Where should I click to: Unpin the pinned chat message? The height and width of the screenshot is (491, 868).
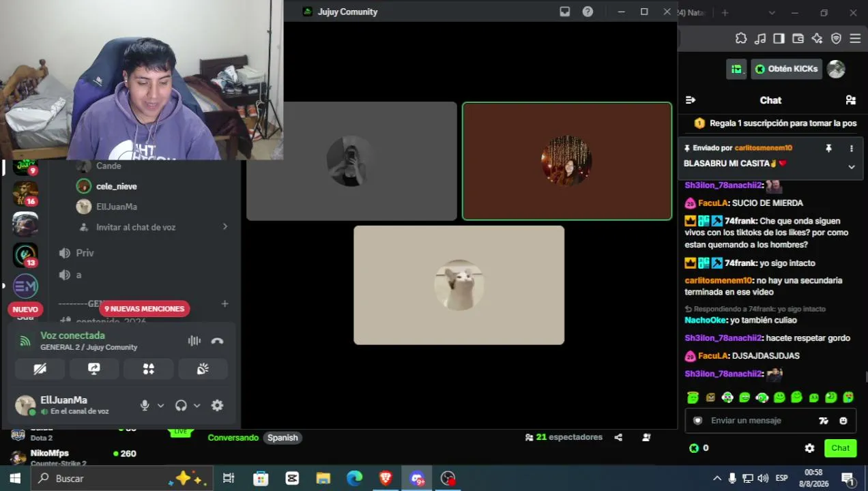click(x=828, y=148)
